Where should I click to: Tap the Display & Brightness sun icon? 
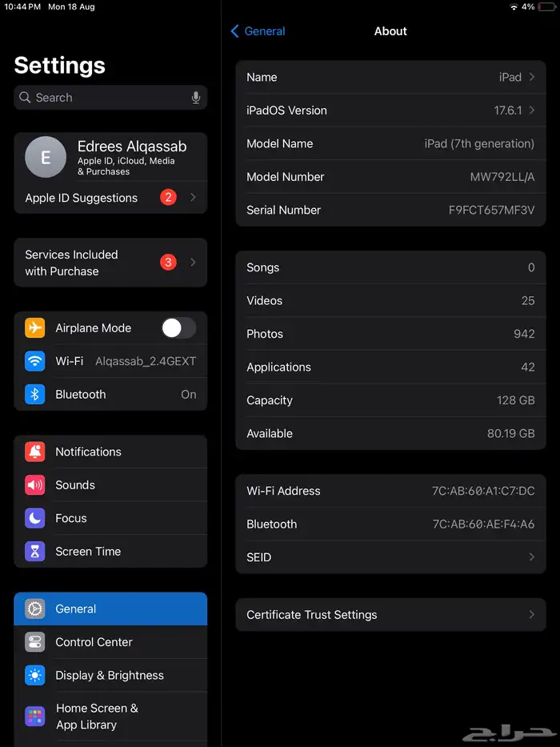click(x=34, y=676)
